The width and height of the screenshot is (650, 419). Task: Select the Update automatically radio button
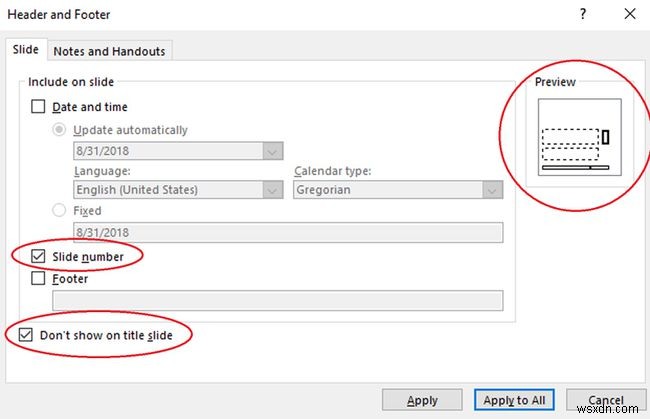[x=60, y=130]
